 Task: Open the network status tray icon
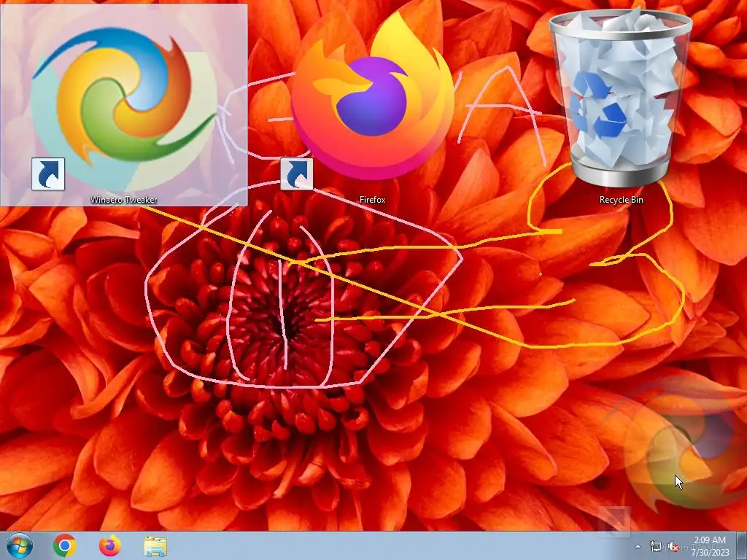656,546
